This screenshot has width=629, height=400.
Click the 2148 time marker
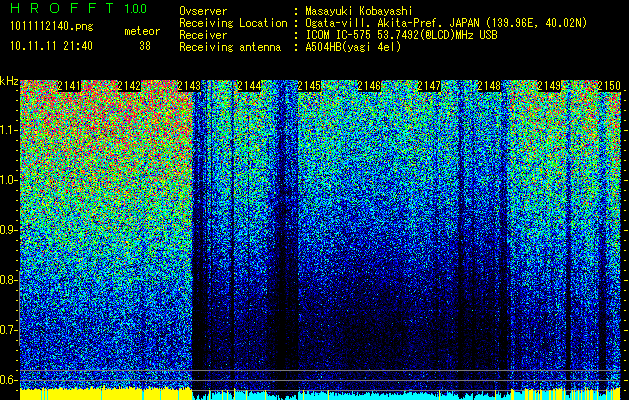coord(489,86)
